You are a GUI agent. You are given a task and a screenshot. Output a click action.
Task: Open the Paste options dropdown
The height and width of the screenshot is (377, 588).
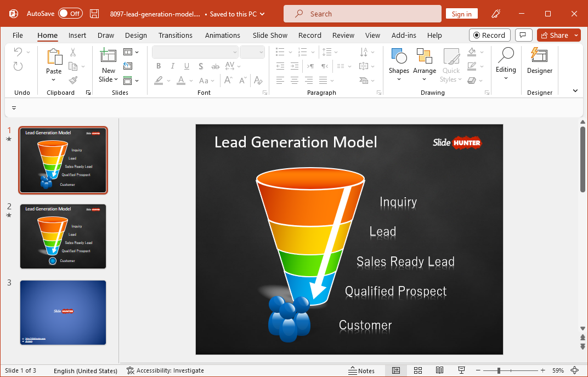[54, 78]
